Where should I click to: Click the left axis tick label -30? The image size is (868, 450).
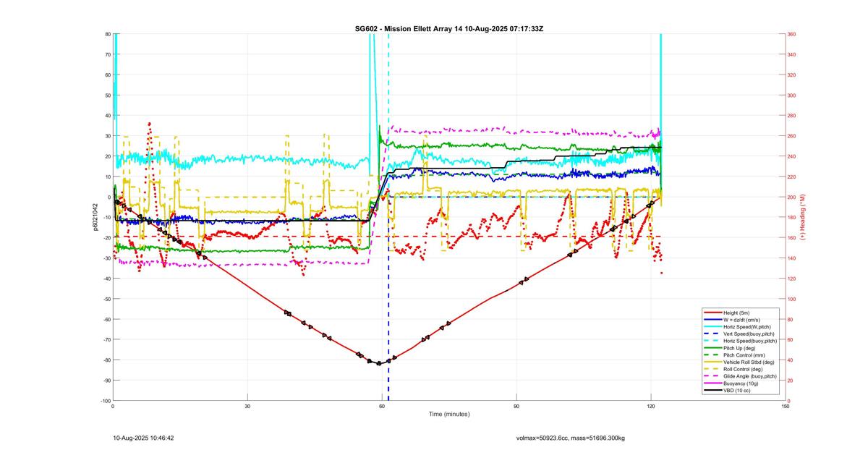pyautogui.click(x=106, y=258)
